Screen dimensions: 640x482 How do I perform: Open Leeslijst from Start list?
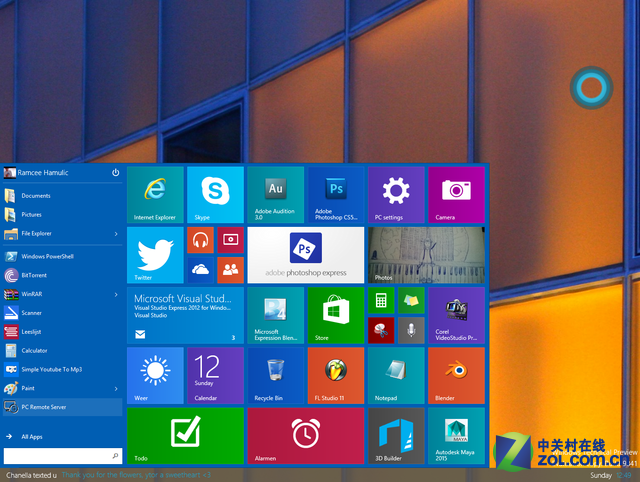point(62,332)
